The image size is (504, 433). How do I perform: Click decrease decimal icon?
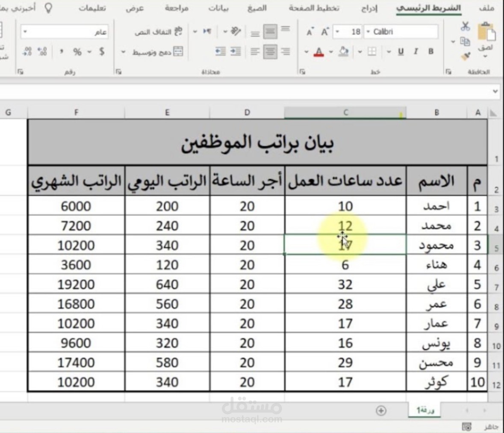pos(27,51)
